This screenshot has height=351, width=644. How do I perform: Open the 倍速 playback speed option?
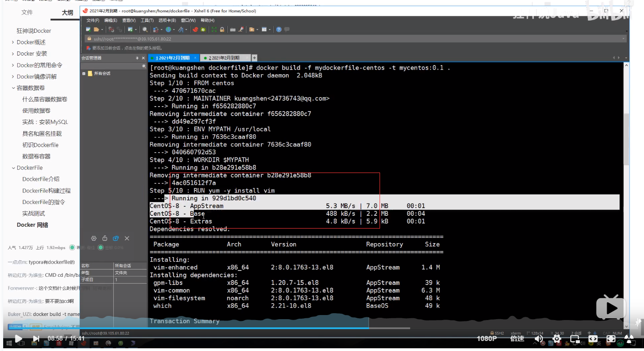[x=517, y=339]
